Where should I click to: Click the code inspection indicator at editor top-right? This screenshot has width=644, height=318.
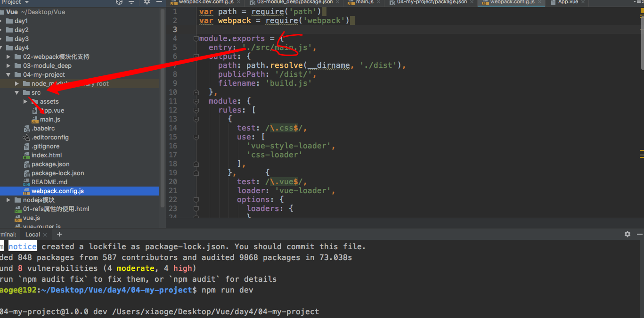click(x=641, y=10)
